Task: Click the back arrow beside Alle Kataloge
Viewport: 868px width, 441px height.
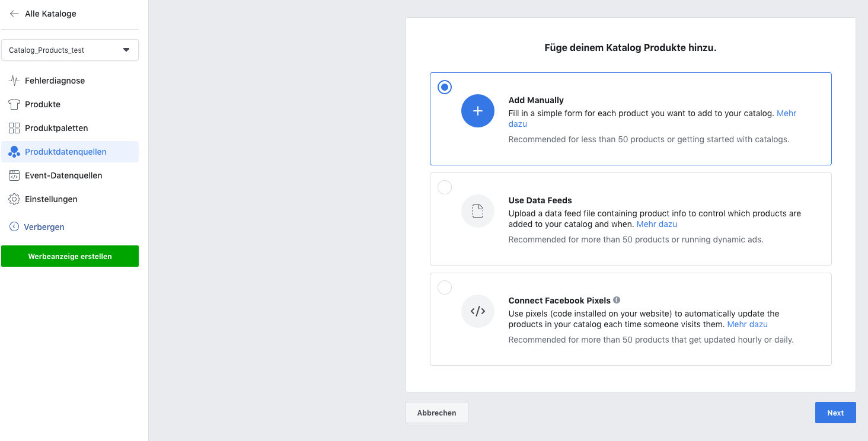Action: click(x=14, y=14)
